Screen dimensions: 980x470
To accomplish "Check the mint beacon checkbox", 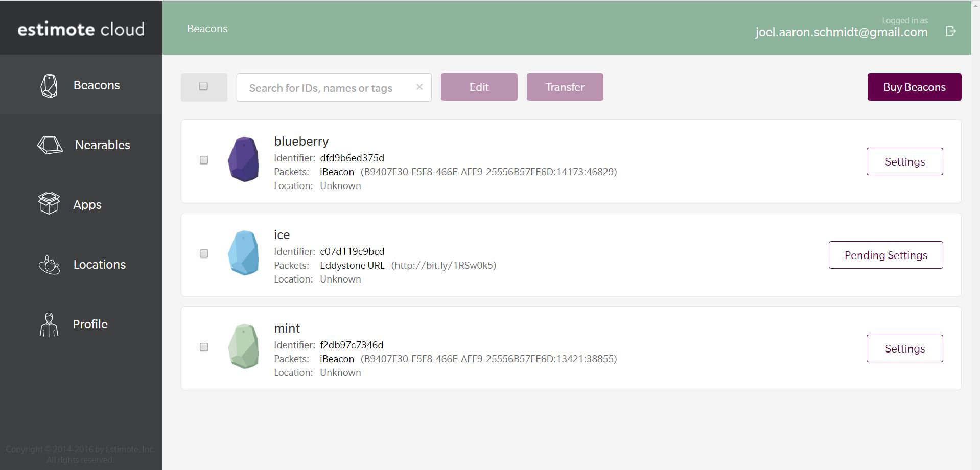I will tap(204, 347).
